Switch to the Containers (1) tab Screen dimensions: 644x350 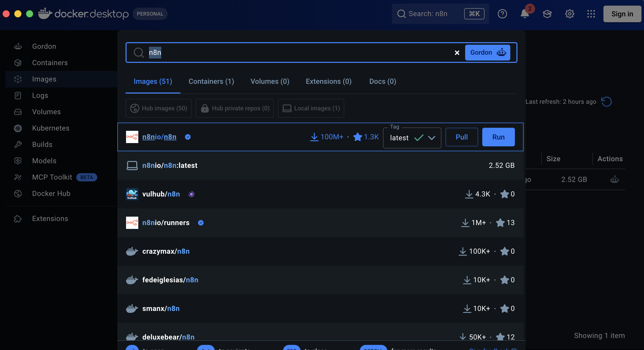coord(211,81)
